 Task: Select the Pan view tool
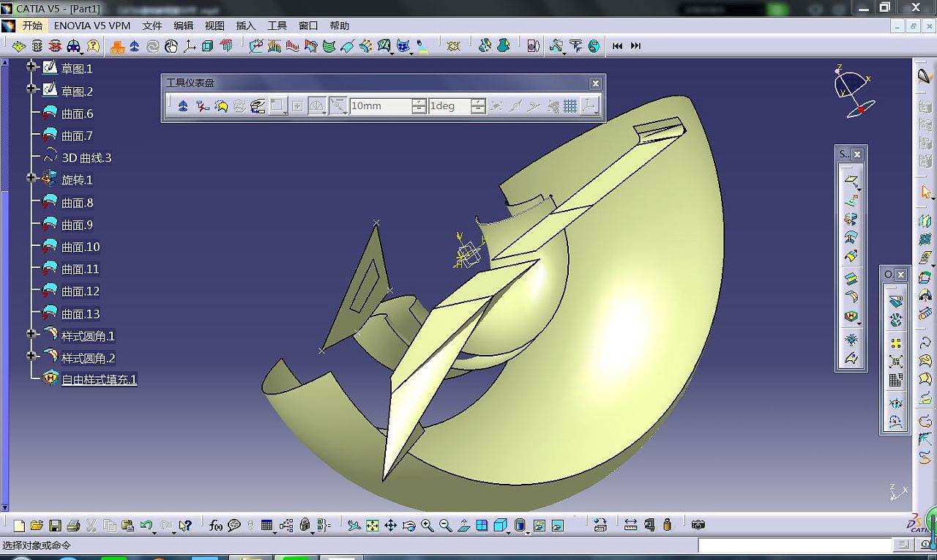pos(391,526)
